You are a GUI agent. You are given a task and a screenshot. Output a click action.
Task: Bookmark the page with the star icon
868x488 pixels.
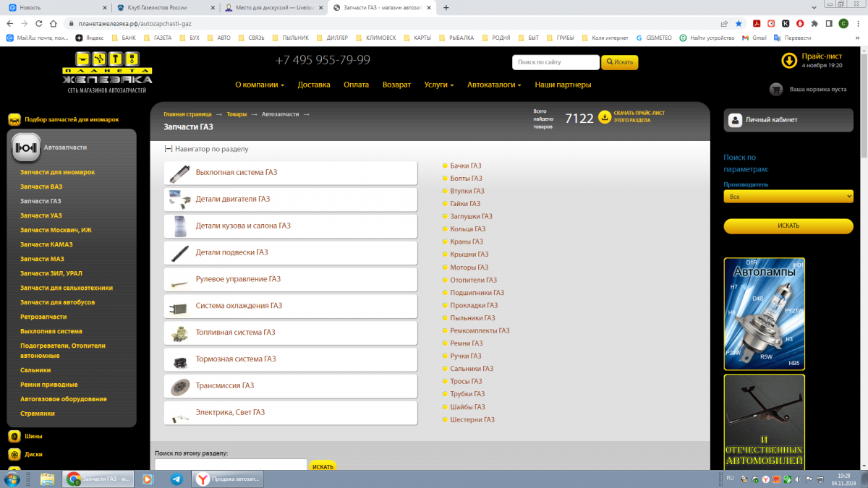coord(739,23)
